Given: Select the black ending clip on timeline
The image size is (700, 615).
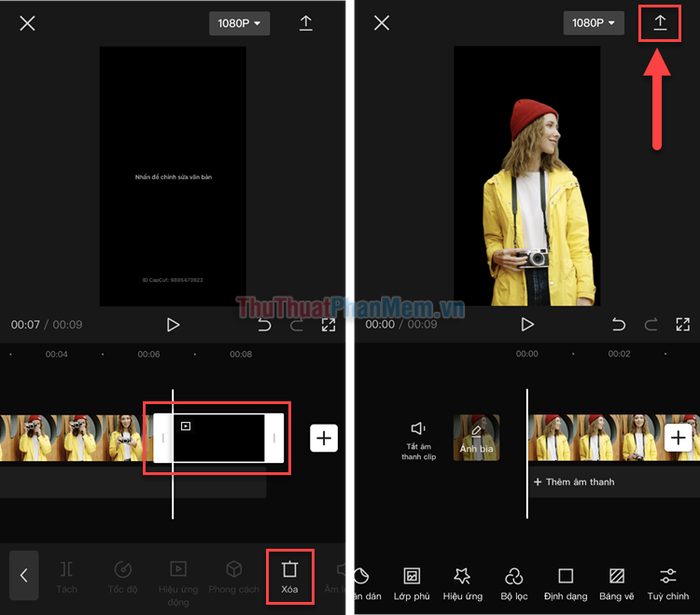Looking at the screenshot, I should (218, 438).
